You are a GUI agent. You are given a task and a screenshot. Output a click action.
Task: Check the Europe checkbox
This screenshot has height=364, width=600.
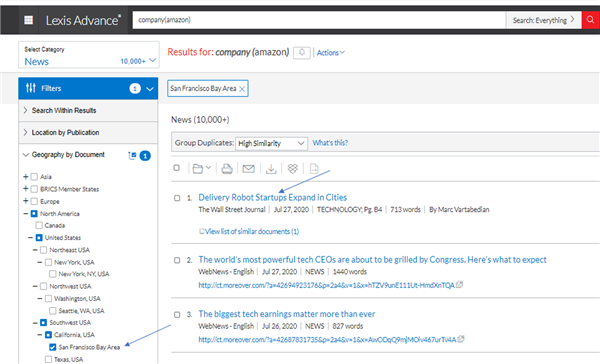34,201
